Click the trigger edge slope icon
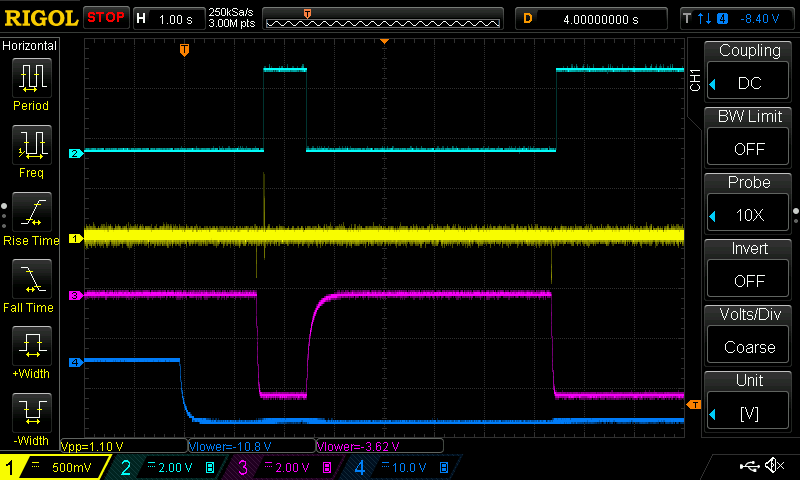The width and height of the screenshot is (800, 480). 705,19
